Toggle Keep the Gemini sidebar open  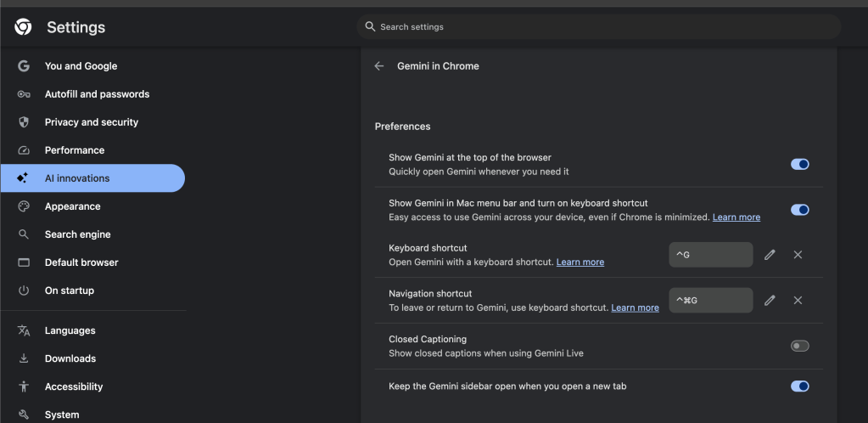[x=800, y=386]
